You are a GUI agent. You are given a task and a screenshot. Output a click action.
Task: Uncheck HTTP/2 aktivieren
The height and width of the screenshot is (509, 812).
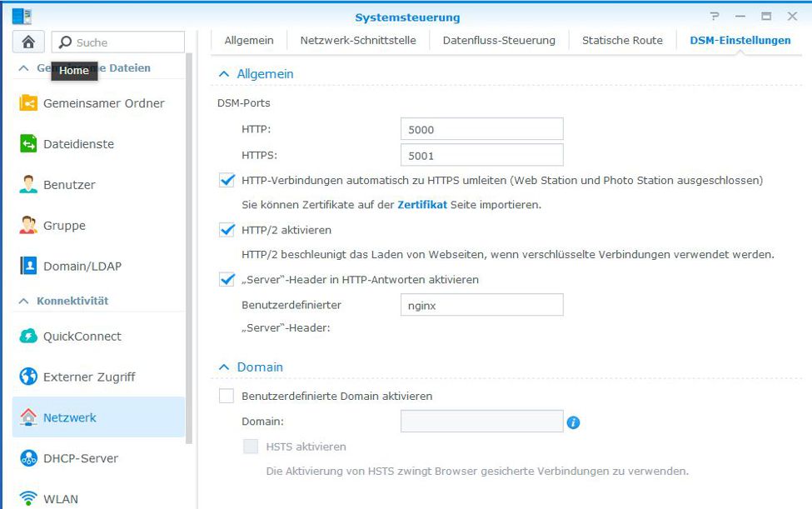tap(226, 230)
